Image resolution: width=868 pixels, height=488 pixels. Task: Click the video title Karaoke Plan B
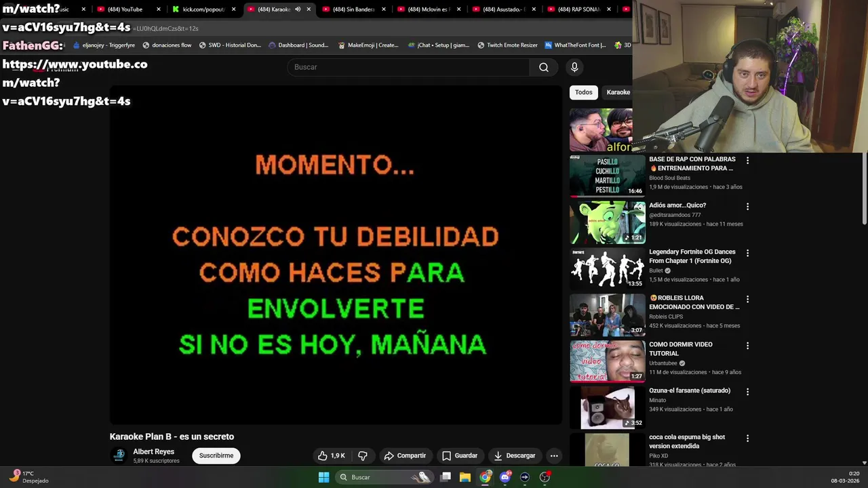click(x=172, y=436)
